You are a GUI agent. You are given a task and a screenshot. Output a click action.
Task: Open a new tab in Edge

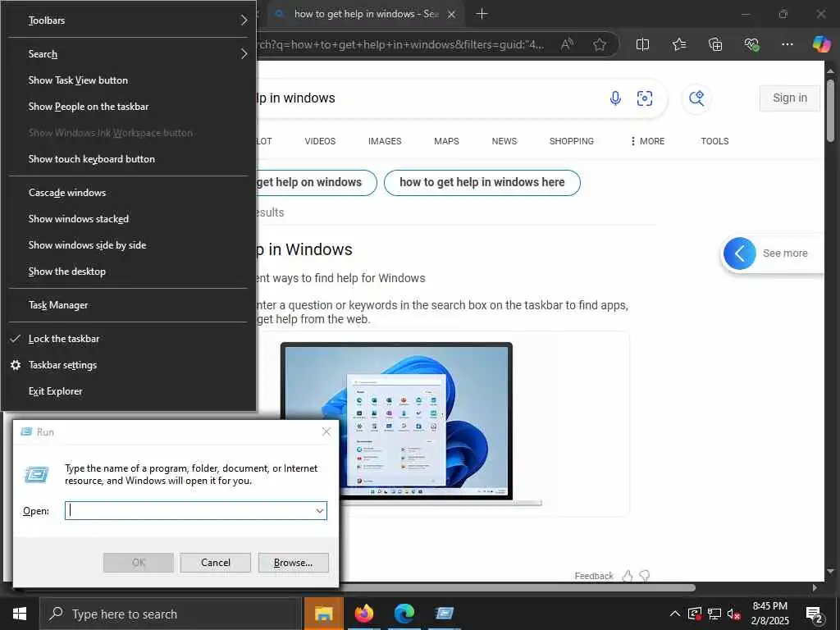point(482,14)
